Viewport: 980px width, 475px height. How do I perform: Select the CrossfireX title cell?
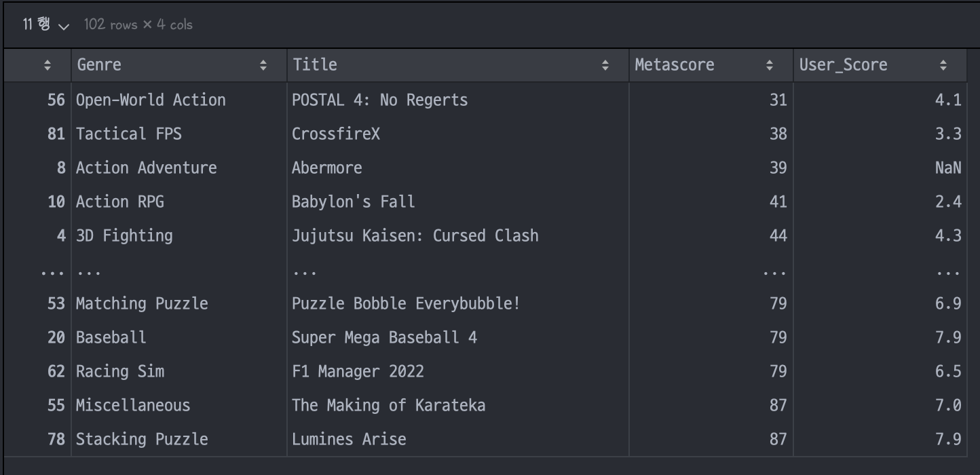pos(458,134)
